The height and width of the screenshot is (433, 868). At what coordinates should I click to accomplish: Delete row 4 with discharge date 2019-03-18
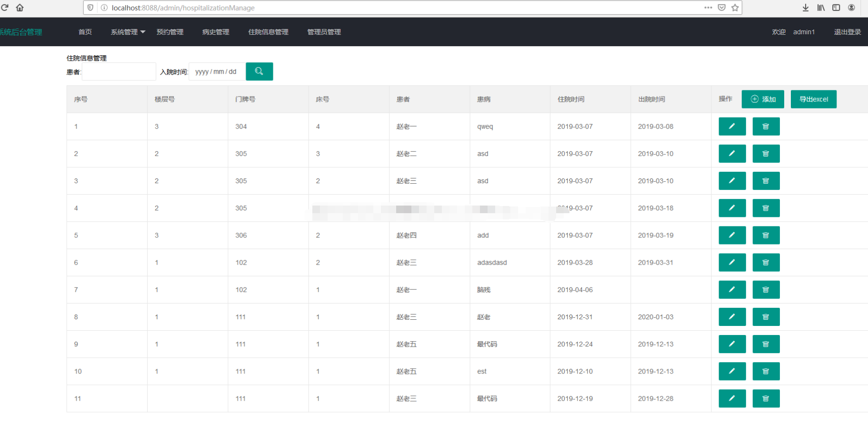[766, 208]
